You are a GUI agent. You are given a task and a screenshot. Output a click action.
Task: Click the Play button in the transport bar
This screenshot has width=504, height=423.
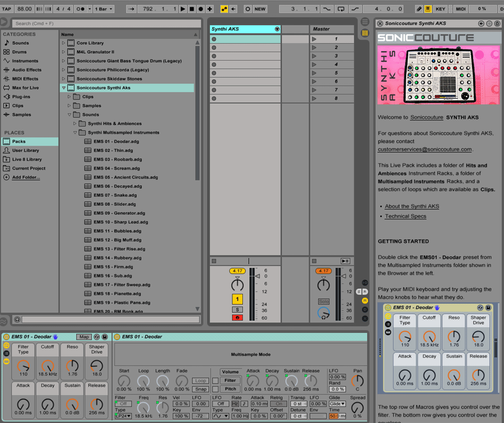(x=182, y=9)
